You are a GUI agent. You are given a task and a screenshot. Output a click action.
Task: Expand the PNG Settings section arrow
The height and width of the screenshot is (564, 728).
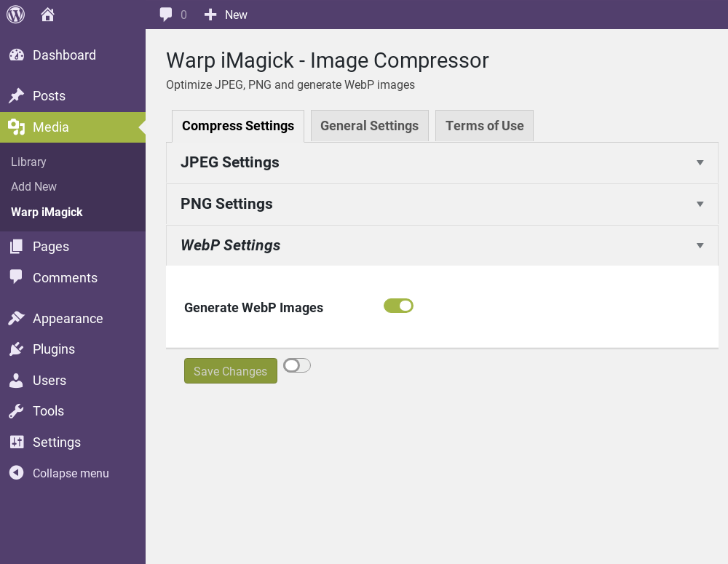700,204
